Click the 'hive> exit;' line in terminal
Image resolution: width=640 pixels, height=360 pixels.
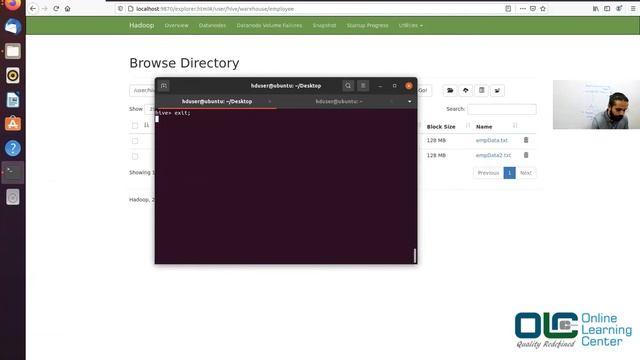(173, 113)
